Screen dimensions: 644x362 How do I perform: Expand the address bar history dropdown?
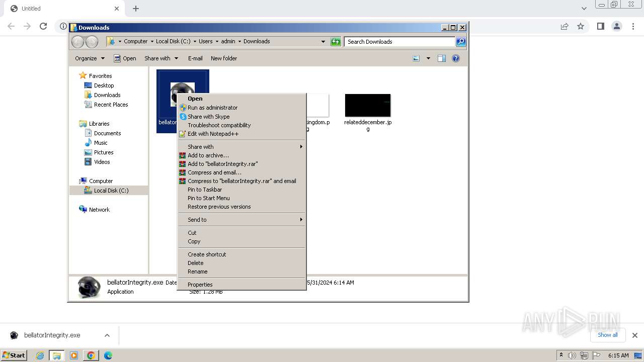click(323, 42)
